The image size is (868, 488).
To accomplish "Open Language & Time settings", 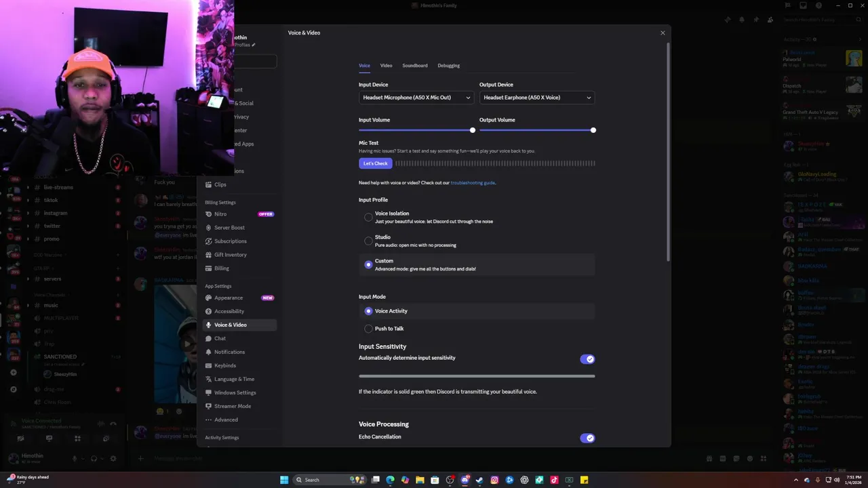I will (x=239, y=379).
